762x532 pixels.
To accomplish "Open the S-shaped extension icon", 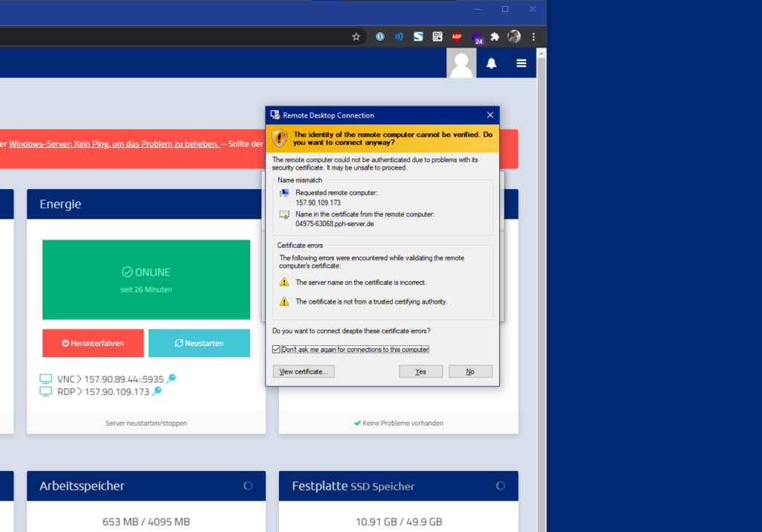I will 418,37.
